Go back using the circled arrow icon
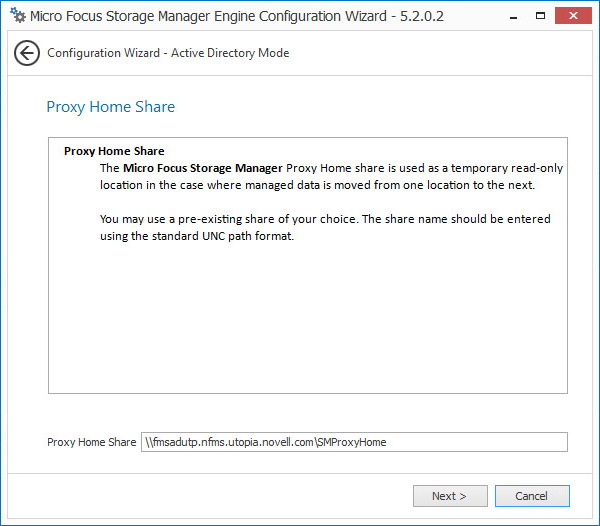600x526 pixels. pyautogui.click(x=27, y=53)
